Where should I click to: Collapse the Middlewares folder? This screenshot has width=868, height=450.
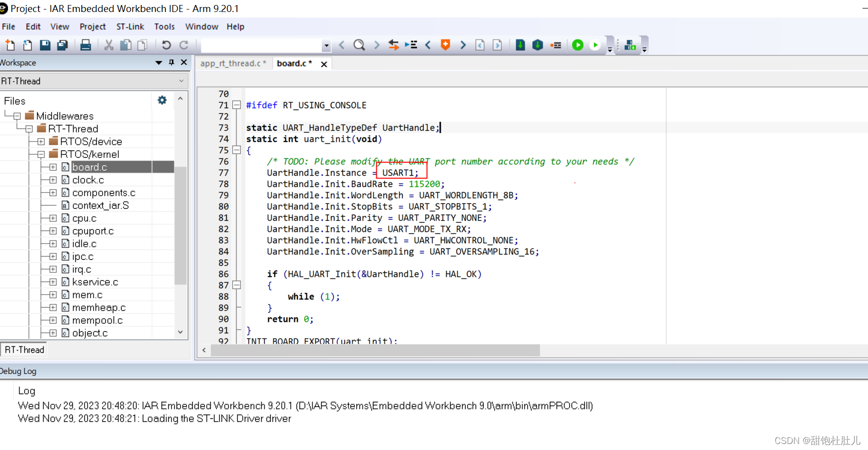tap(17, 116)
